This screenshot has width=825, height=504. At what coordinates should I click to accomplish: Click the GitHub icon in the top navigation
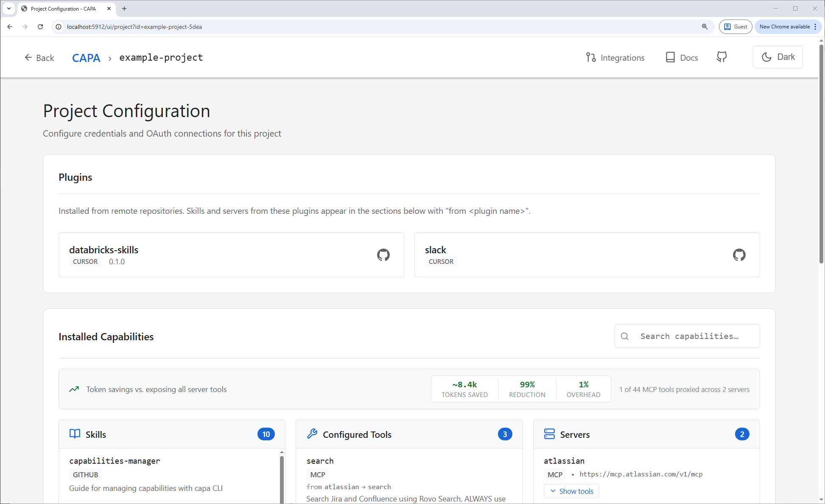(x=721, y=57)
